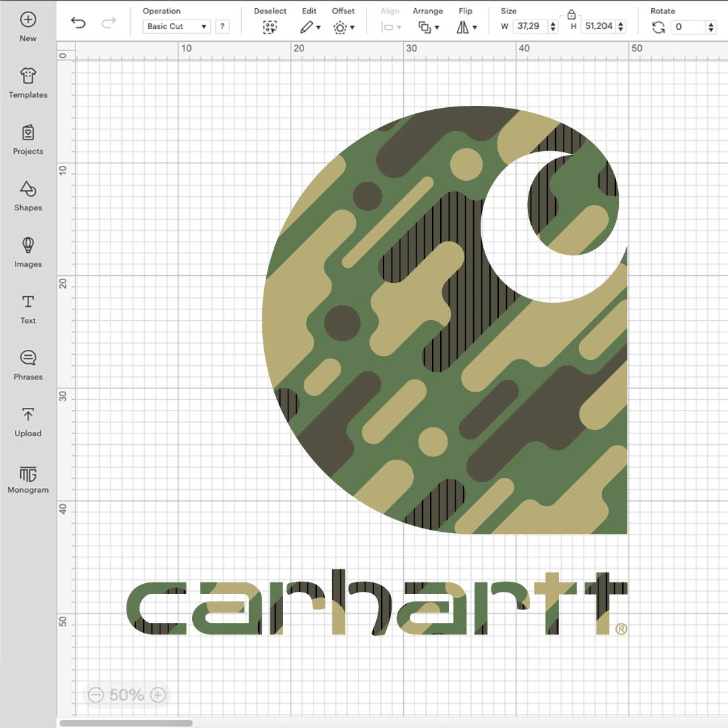Select the Text tool
The width and height of the screenshot is (728, 728).
pos(28,301)
